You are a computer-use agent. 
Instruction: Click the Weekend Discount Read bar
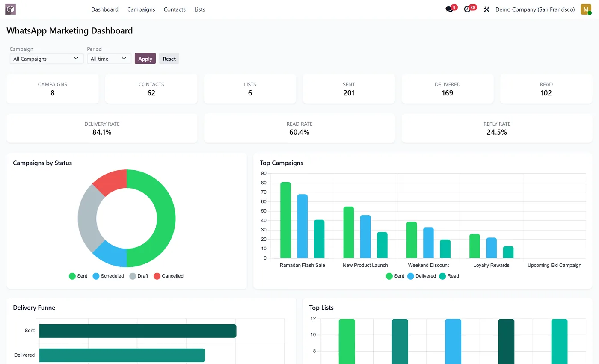[x=445, y=249]
